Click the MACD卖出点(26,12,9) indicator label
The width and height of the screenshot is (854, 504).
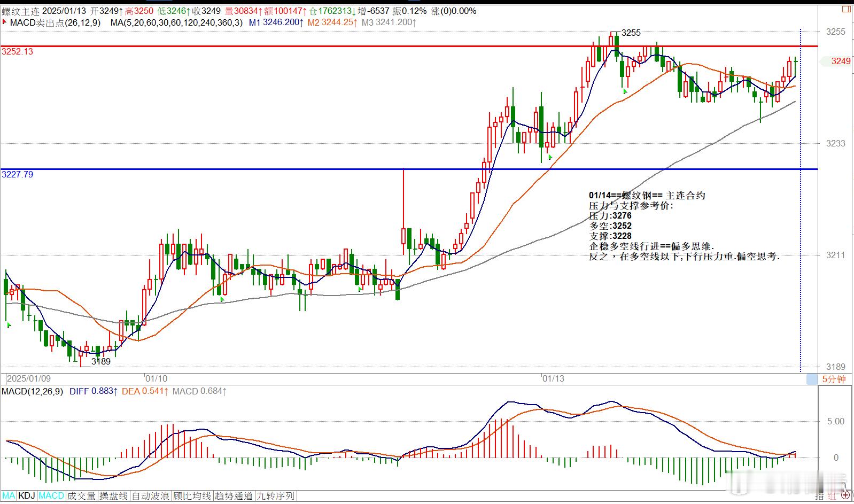55,22
